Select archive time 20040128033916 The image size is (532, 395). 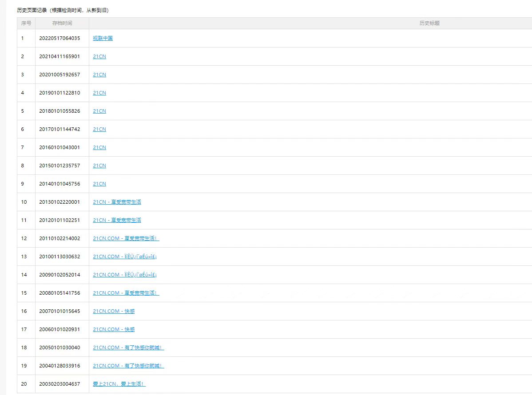[60, 366]
